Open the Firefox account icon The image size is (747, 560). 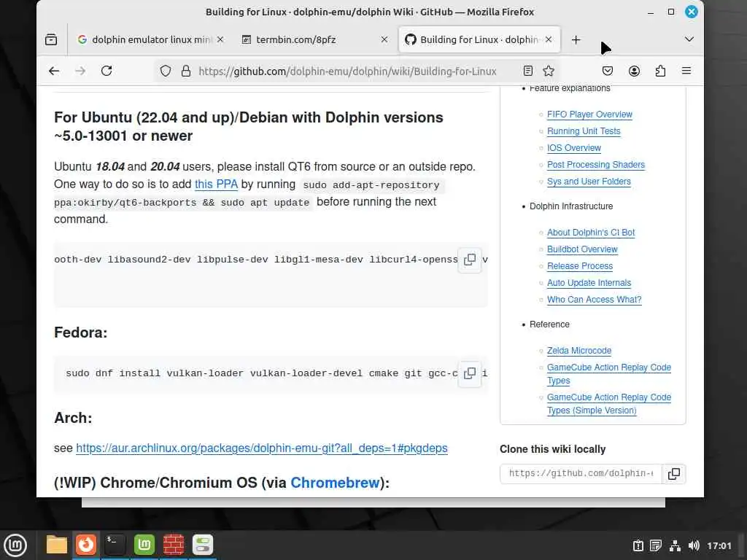634,71
